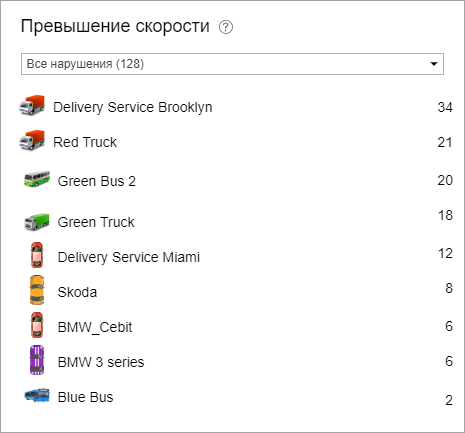Click the Green Bus 2 icon

37,179
